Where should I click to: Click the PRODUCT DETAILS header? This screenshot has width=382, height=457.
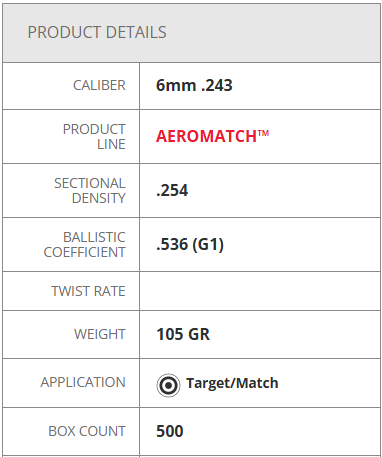tap(97, 32)
